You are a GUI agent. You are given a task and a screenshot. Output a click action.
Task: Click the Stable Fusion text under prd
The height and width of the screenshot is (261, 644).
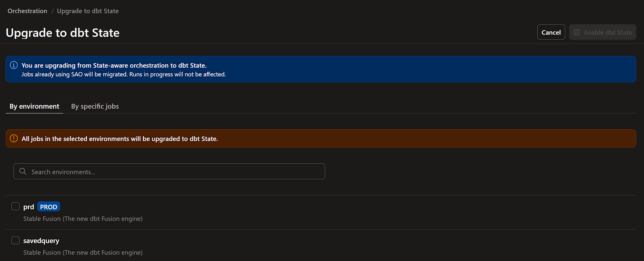[x=83, y=219]
